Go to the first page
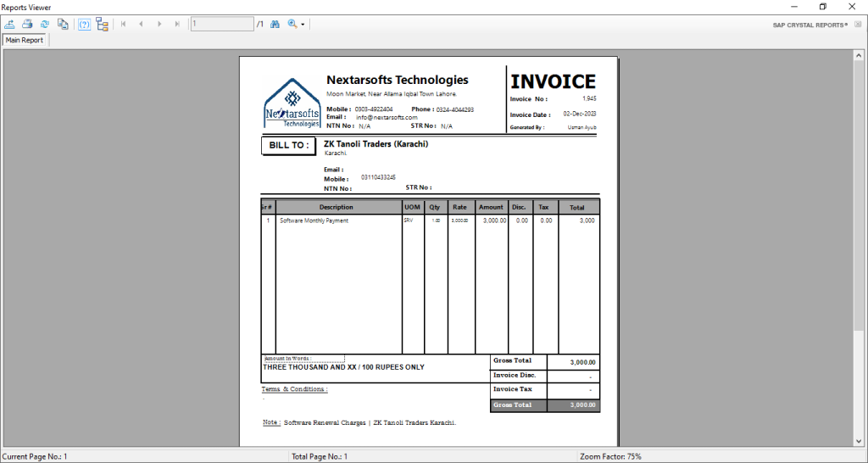 124,24
